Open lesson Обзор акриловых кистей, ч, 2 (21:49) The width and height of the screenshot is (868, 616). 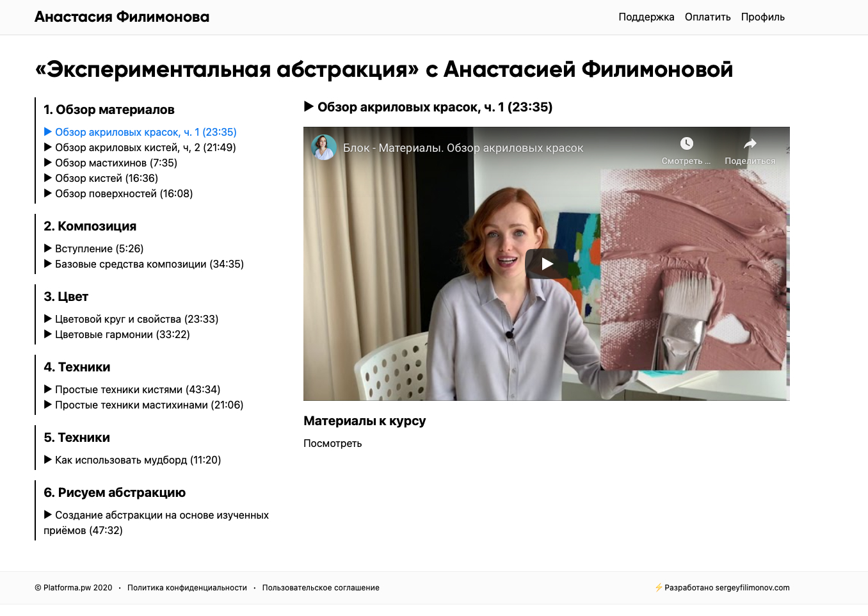140,147
